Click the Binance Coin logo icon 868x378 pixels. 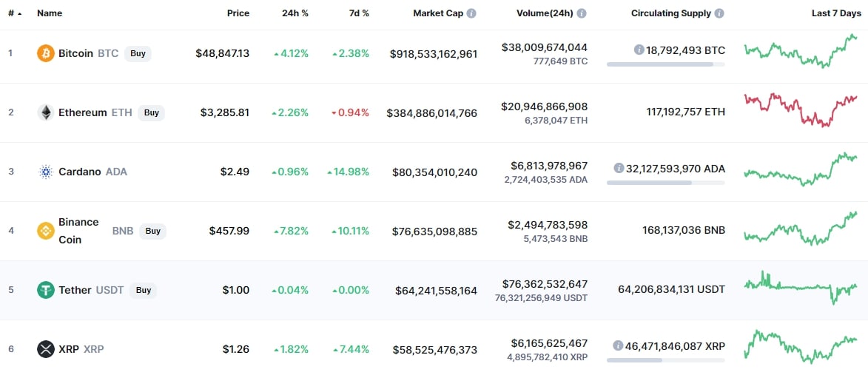point(45,231)
